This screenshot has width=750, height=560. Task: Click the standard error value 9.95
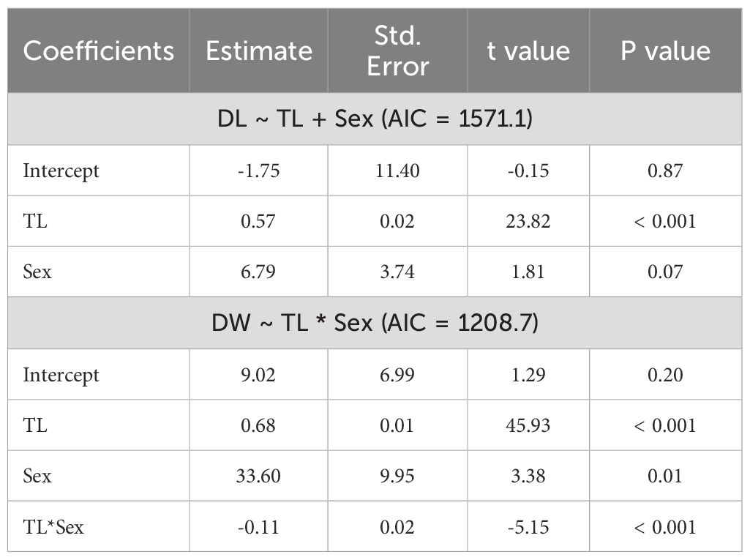pos(398,476)
